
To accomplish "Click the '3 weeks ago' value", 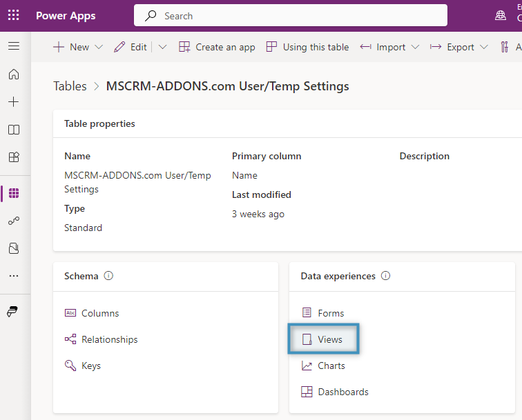I will click(x=258, y=214).
